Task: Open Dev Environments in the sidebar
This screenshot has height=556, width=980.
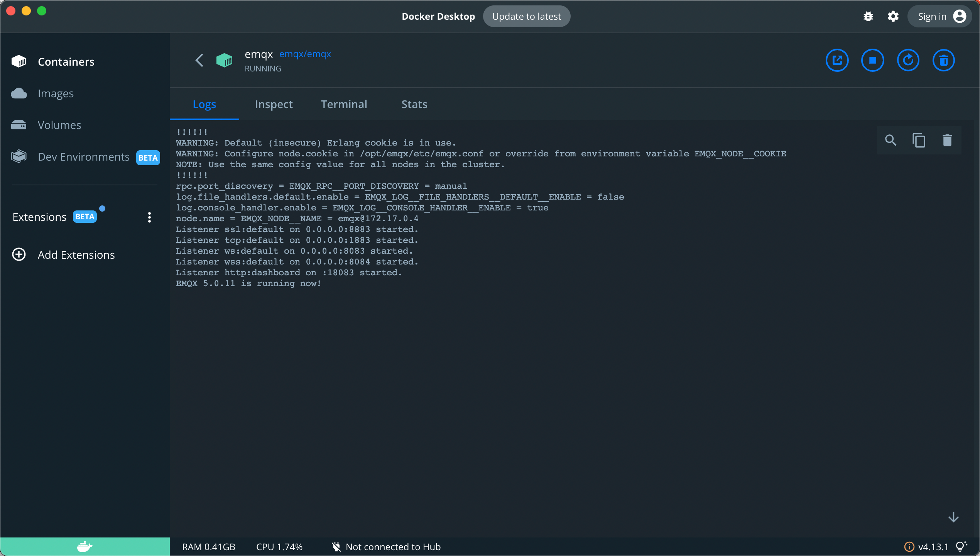Action: tap(83, 157)
